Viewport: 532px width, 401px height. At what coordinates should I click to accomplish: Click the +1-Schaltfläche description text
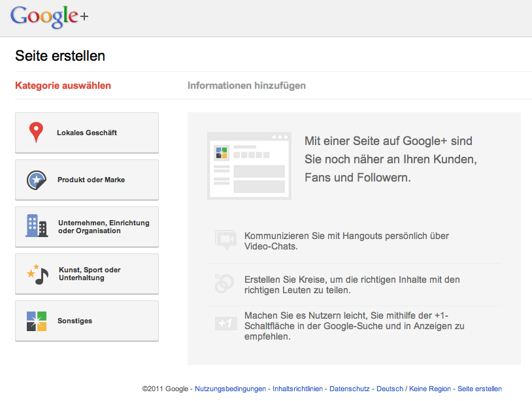click(x=354, y=326)
